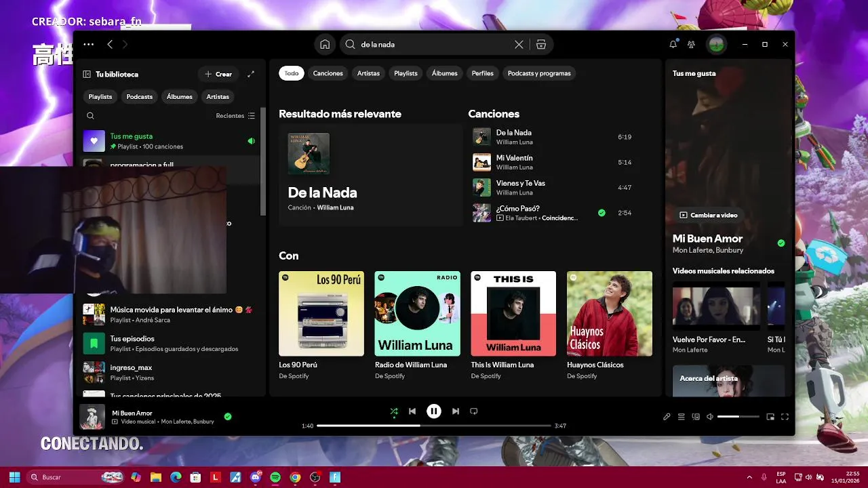868x488 pixels.
Task: Seek within the song progress bar
Action: (434, 426)
